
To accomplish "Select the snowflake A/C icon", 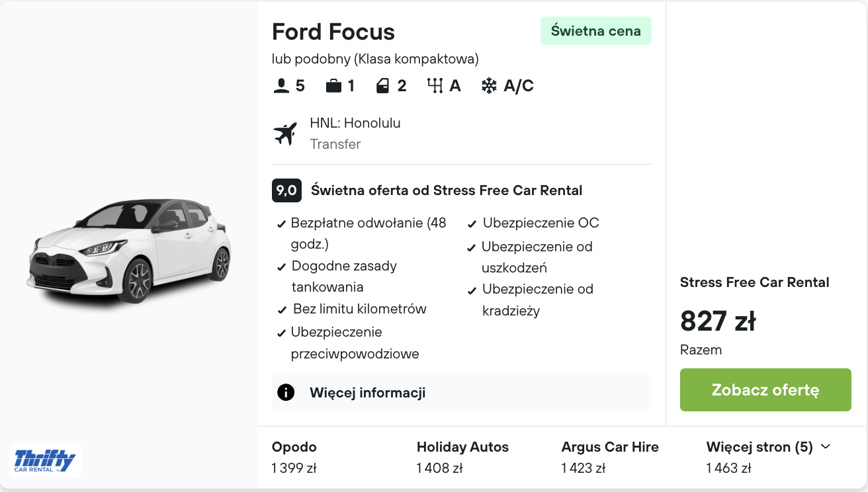I will (488, 85).
